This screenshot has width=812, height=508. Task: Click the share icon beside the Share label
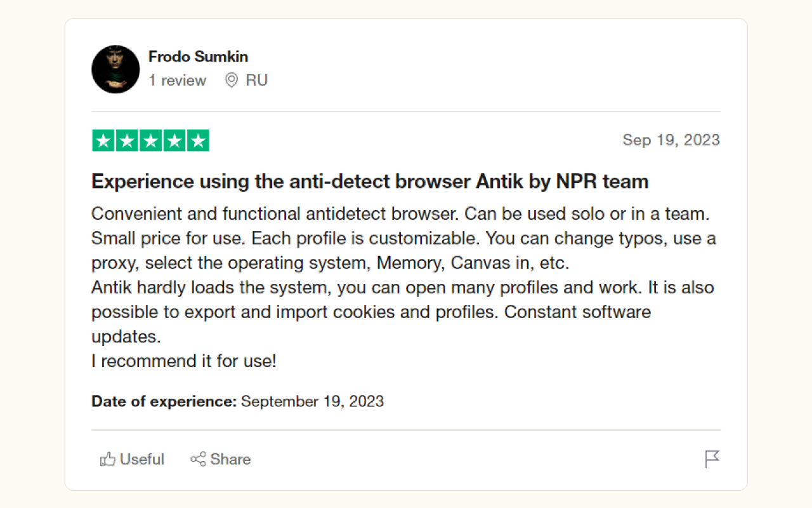click(198, 459)
